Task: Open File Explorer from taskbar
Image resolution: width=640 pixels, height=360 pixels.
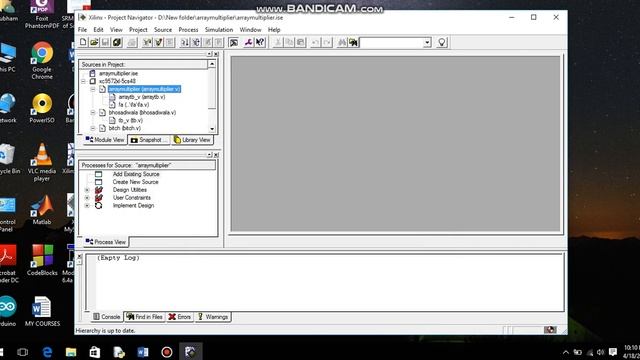Action: point(71,352)
